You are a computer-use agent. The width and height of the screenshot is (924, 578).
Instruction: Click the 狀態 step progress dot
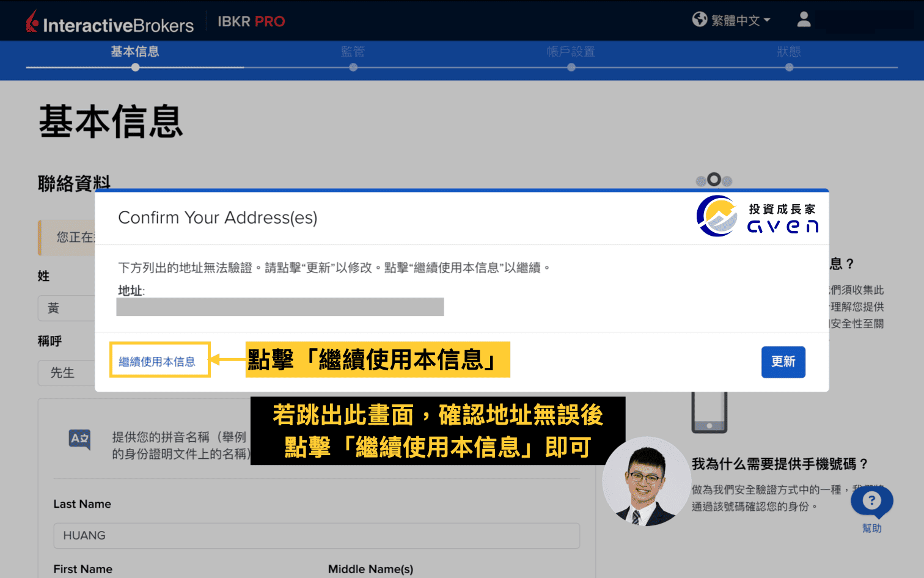tap(789, 67)
